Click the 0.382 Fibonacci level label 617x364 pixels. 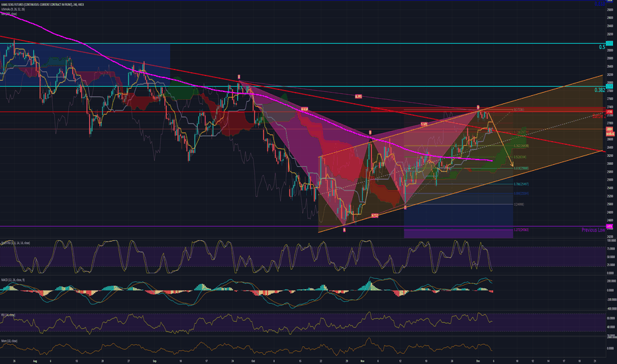click(x=600, y=90)
